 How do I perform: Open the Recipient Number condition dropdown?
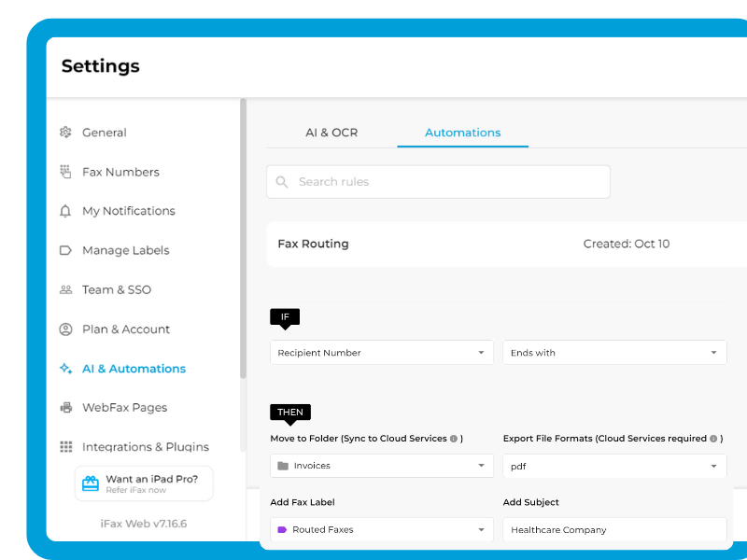coord(382,353)
